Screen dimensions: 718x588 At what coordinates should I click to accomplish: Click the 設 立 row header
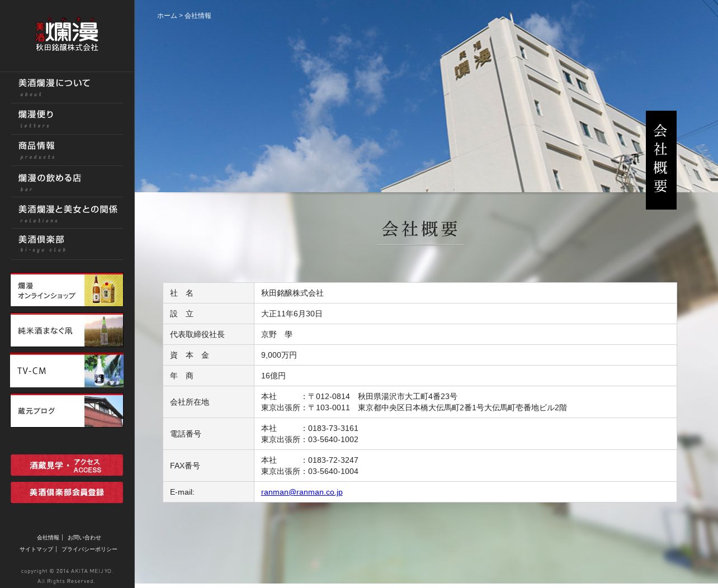[x=209, y=314]
